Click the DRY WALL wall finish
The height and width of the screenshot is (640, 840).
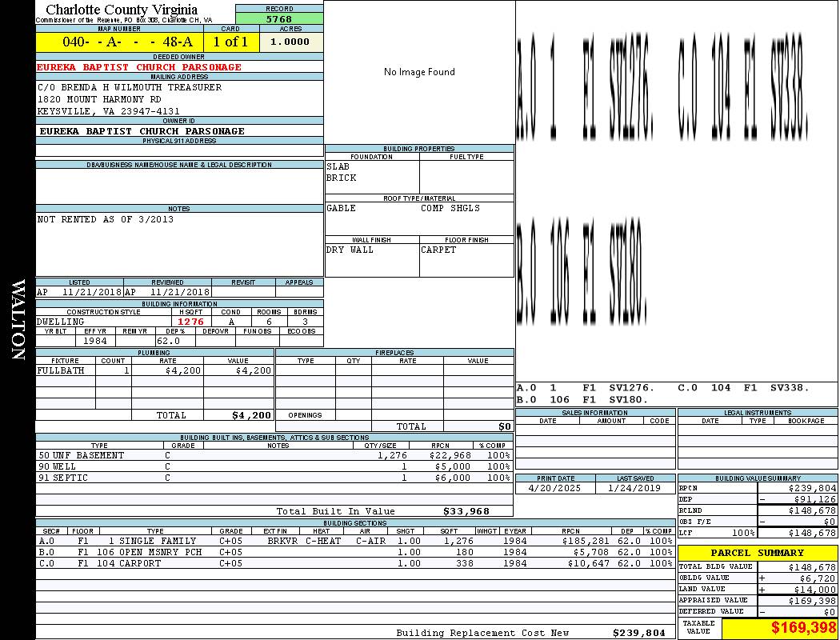coord(350,250)
